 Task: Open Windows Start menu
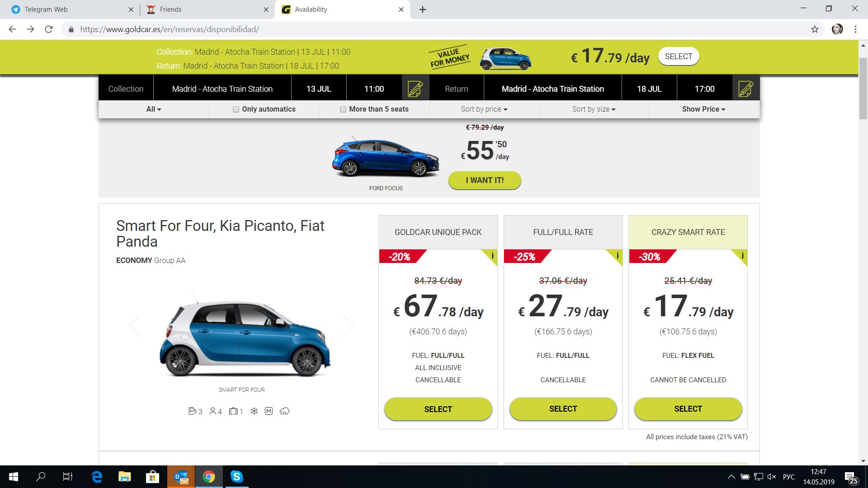[x=14, y=477]
